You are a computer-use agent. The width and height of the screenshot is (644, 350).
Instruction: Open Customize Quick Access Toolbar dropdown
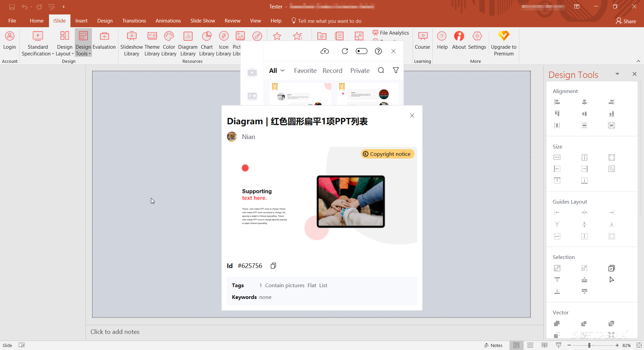point(63,7)
